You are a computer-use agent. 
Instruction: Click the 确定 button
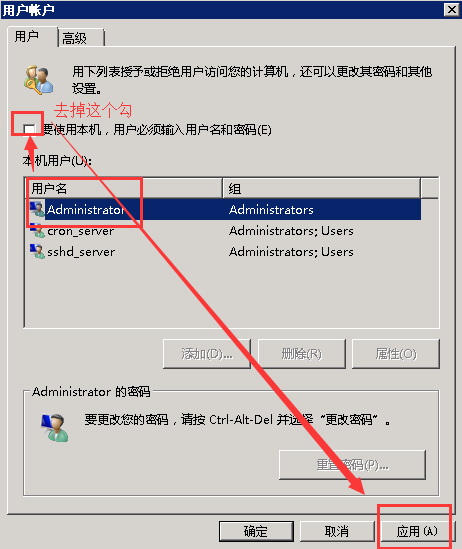256,531
